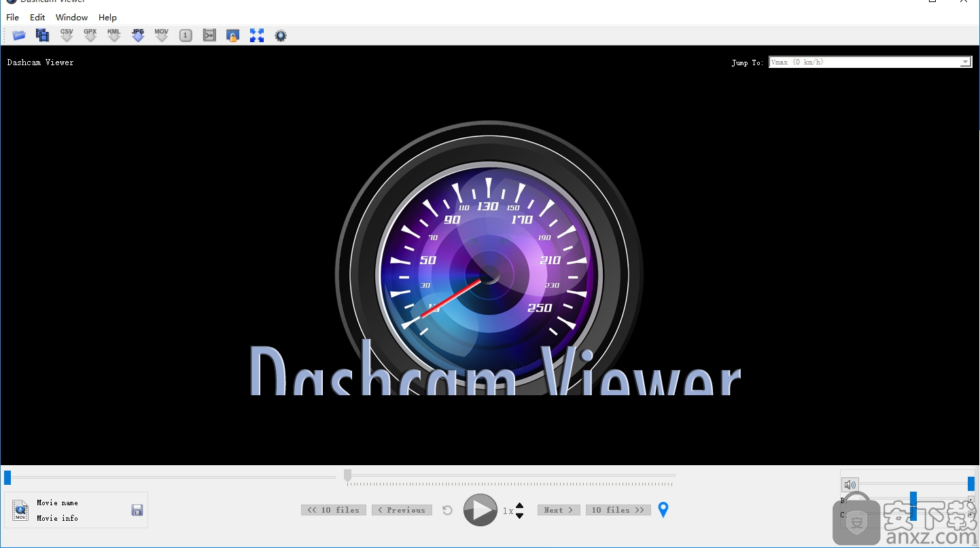Image resolution: width=980 pixels, height=548 pixels.
Task: Click the "10 files >>" button
Action: pos(618,510)
